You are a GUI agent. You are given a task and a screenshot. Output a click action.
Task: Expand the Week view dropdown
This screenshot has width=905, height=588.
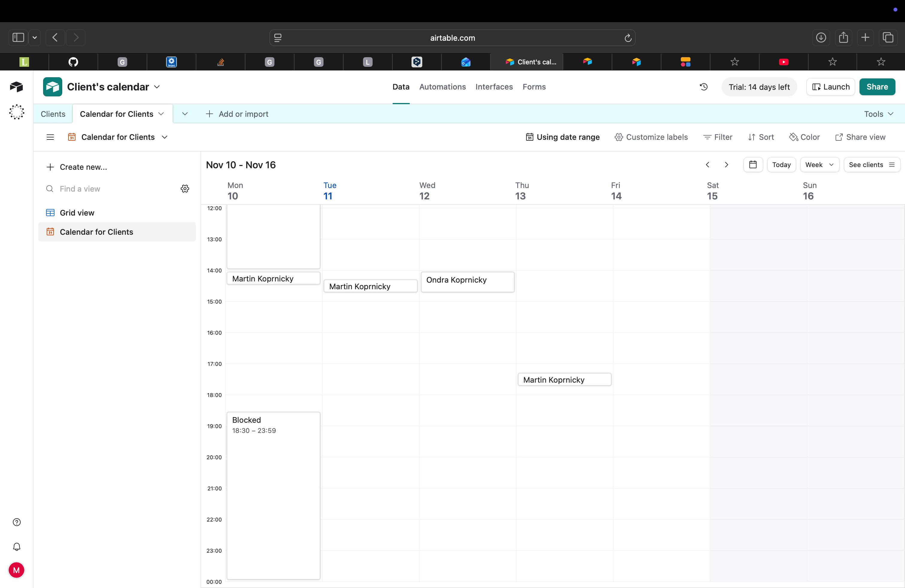coord(819,165)
